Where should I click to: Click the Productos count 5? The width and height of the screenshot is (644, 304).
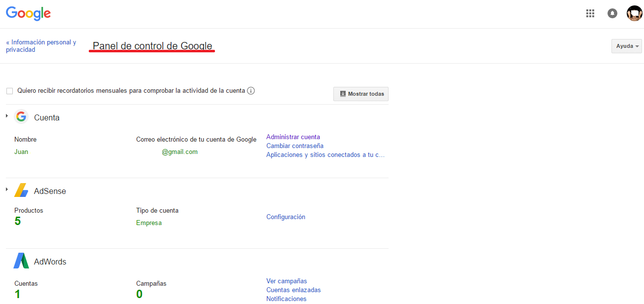pyautogui.click(x=18, y=221)
